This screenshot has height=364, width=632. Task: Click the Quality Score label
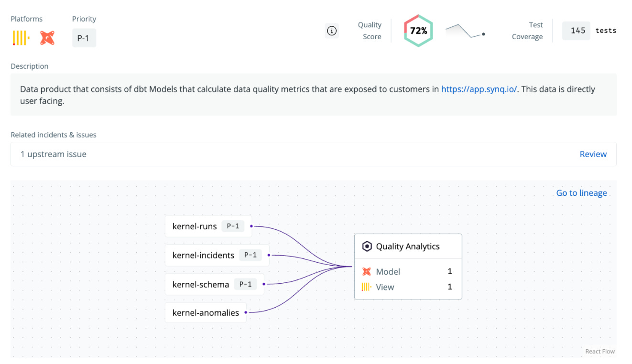[x=370, y=31]
